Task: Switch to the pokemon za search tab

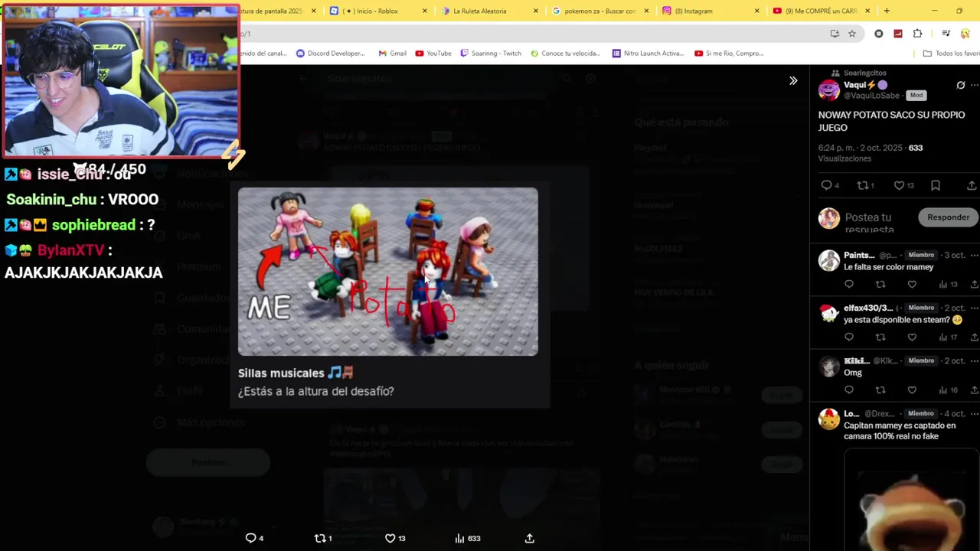Action: click(x=599, y=11)
